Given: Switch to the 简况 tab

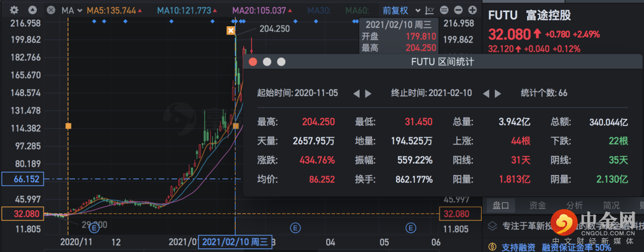Looking at the screenshot, I should coord(612,205).
